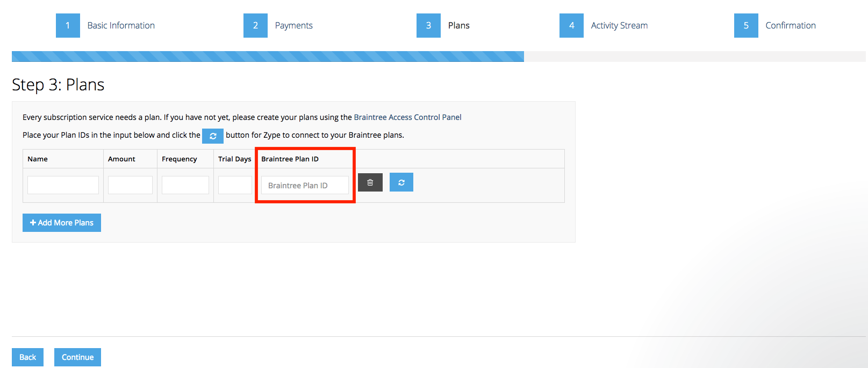This screenshot has height=368, width=868.
Task: Click the Step 3: Plans heading
Action: 58,84
